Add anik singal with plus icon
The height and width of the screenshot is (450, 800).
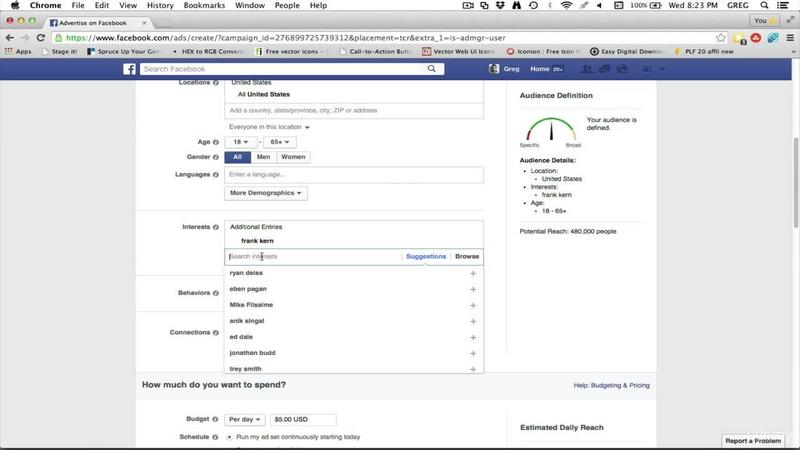473,321
